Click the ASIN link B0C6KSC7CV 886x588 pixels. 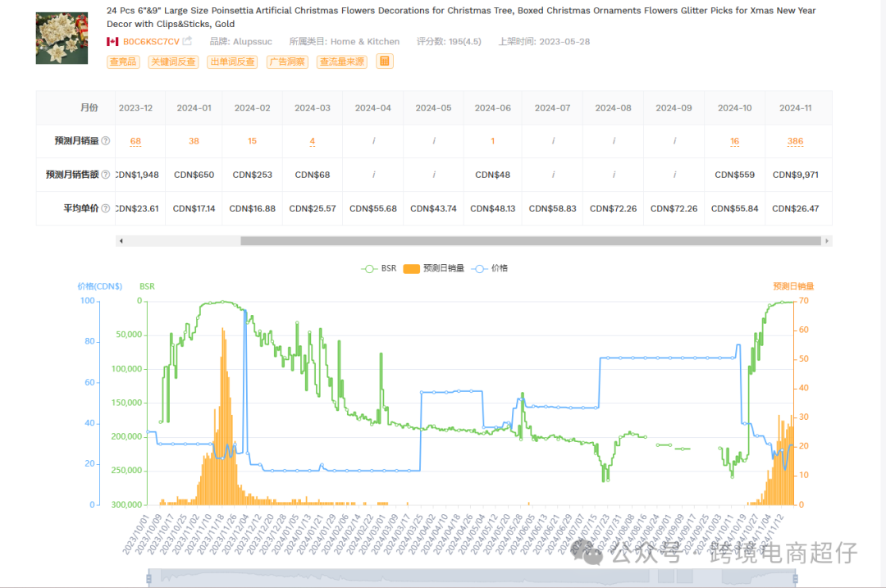(151, 42)
